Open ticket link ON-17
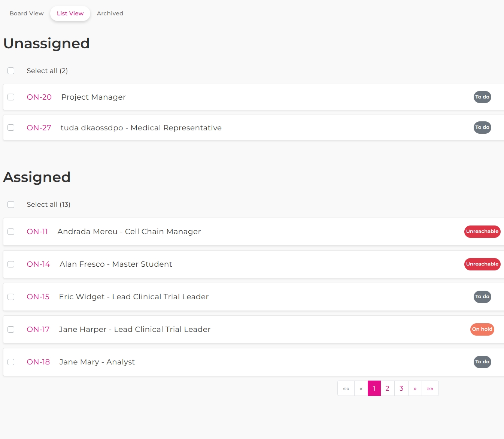 [x=38, y=329]
